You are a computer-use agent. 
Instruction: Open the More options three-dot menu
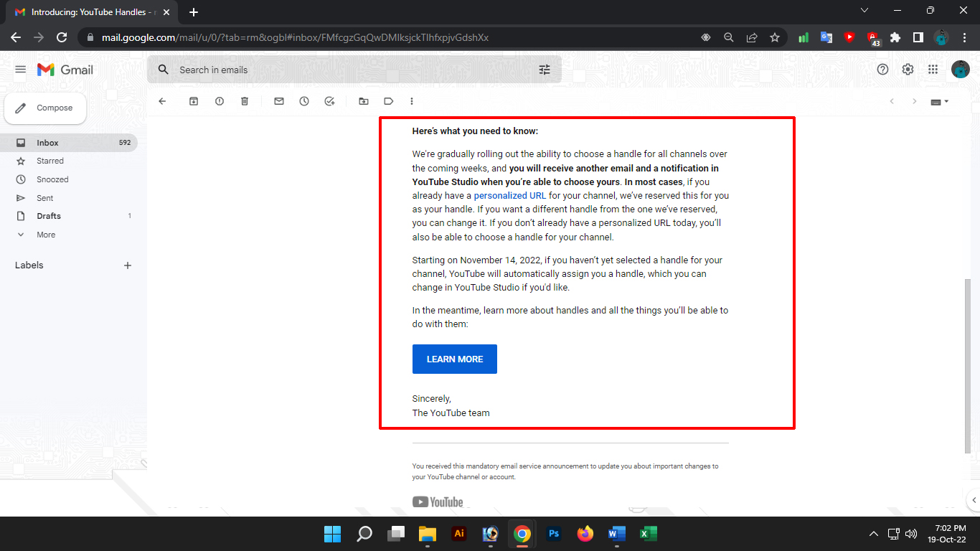click(x=412, y=101)
